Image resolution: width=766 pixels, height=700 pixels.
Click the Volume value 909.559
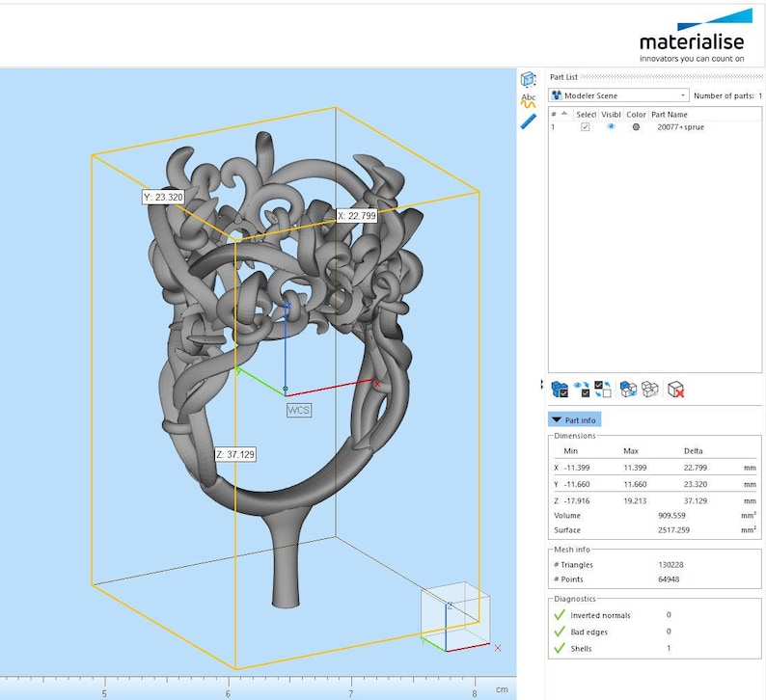point(671,515)
